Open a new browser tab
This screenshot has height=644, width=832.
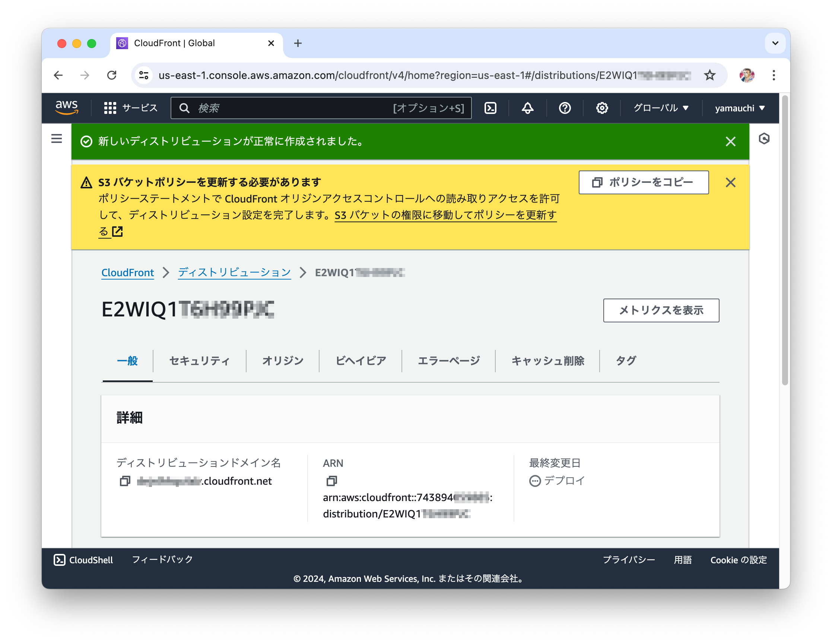pos(298,44)
